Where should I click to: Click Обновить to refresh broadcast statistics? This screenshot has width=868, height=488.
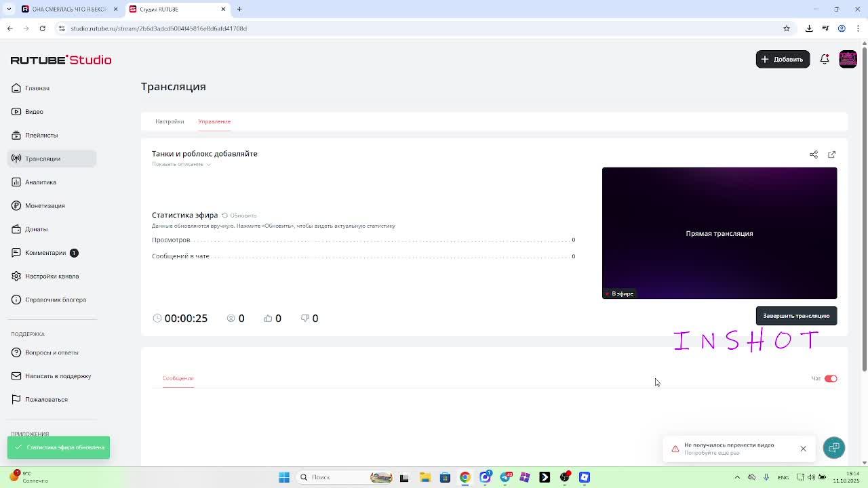pyautogui.click(x=239, y=216)
